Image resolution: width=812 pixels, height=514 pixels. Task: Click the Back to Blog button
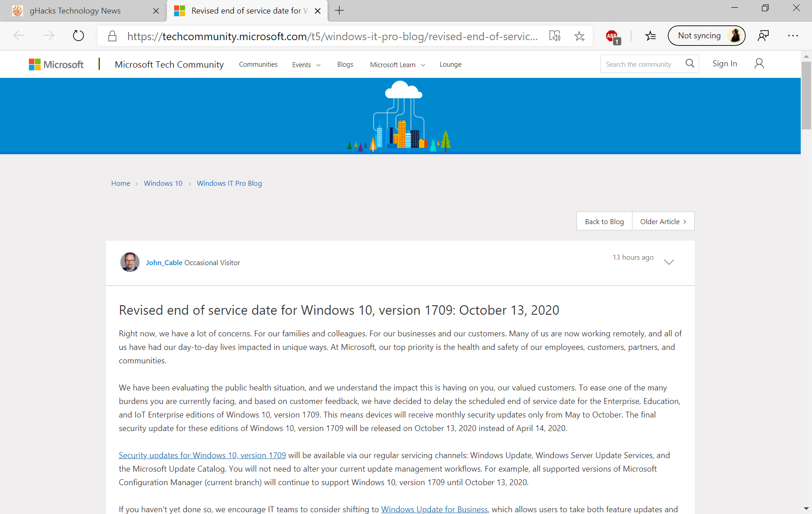(x=604, y=221)
